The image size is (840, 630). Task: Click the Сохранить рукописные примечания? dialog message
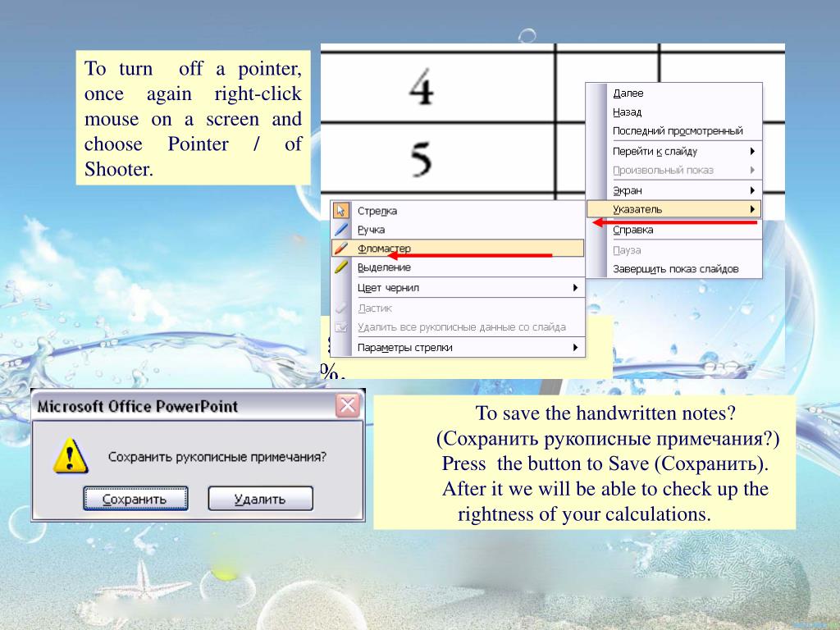217,457
